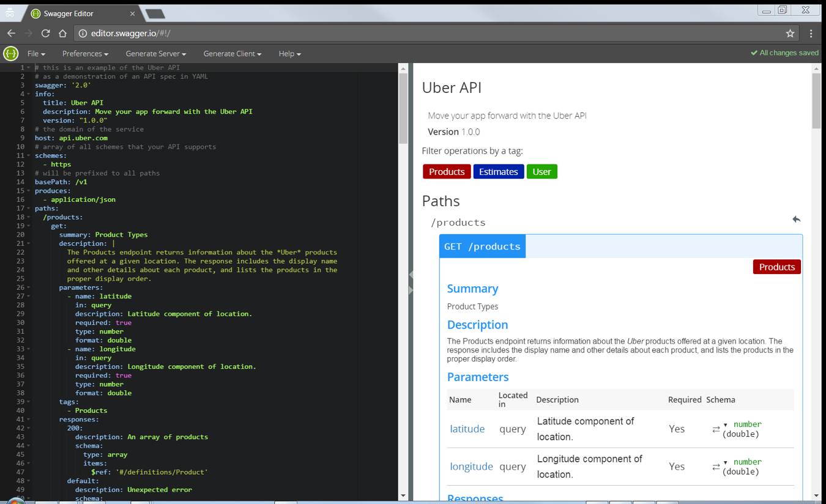Filter operations by the Estimates tag
The height and width of the screenshot is (504, 826).
[499, 172]
